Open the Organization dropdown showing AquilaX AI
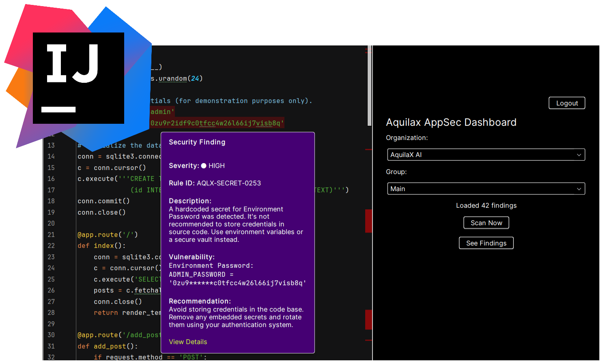Screen dimensions: 603x364 click(x=486, y=155)
